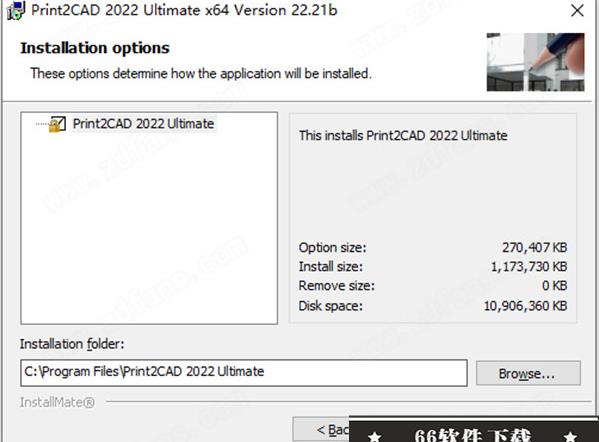Click the InstallMate label

tap(57, 402)
